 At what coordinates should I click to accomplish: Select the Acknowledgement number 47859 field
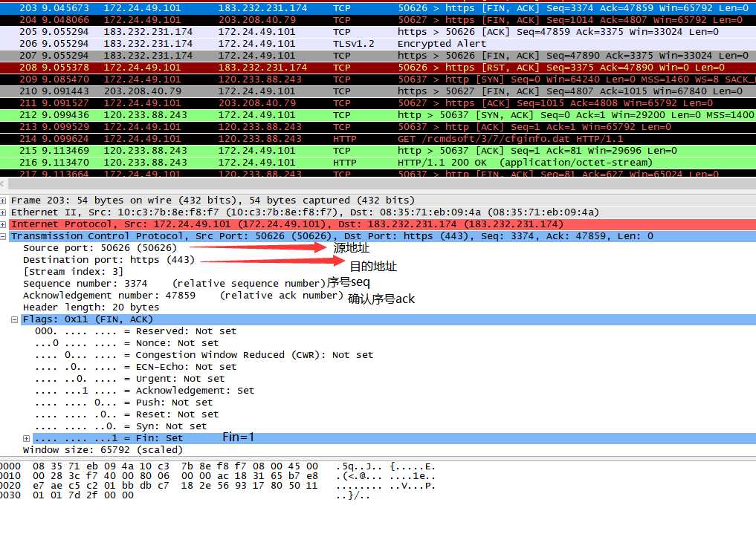[x=183, y=296]
